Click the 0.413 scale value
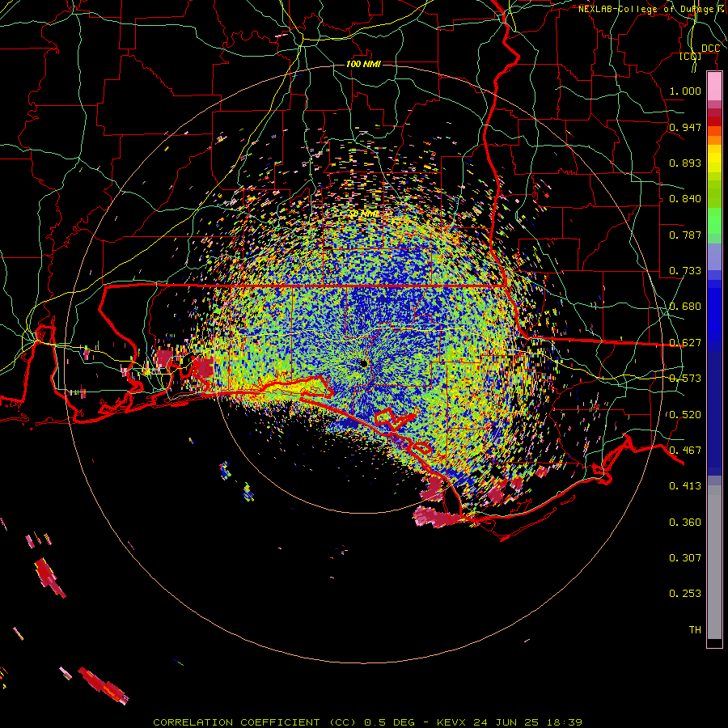Viewport: 728px width, 728px height. (x=685, y=486)
